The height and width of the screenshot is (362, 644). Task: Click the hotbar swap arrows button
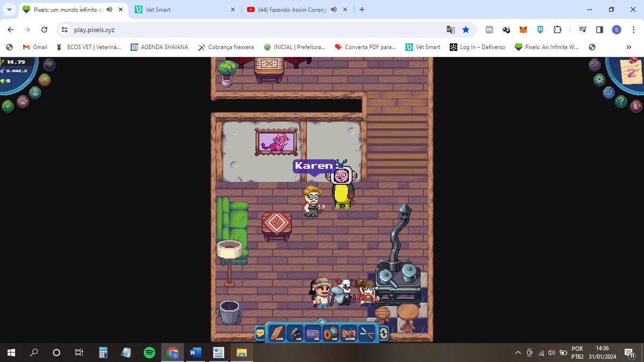click(x=384, y=334)
